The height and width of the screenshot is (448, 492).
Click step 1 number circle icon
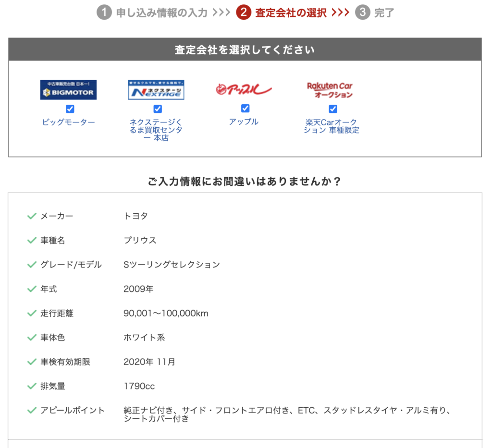[x=104, y=12]
